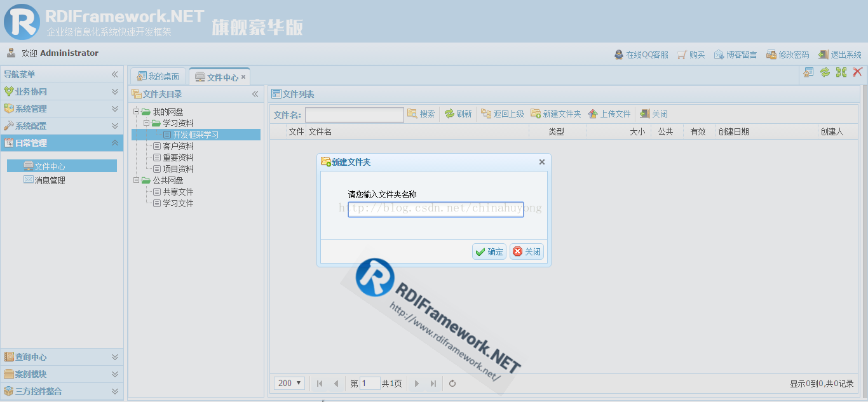Go to the first page
The height and width of the screenshot is (402, 868).
point(320,384)
